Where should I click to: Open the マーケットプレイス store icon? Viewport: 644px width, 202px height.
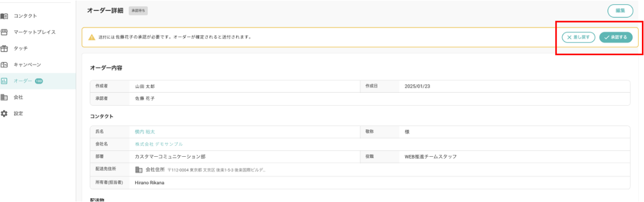(x=4, y=32)
